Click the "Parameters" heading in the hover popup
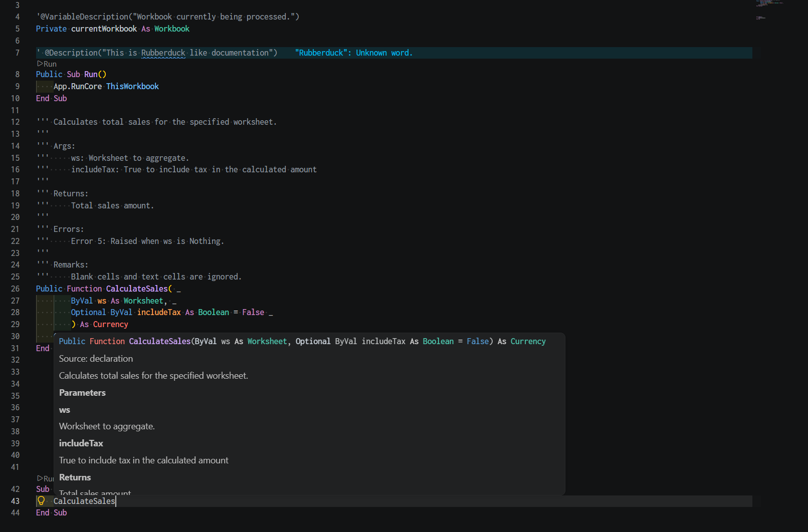 click(x=82, y=393)
